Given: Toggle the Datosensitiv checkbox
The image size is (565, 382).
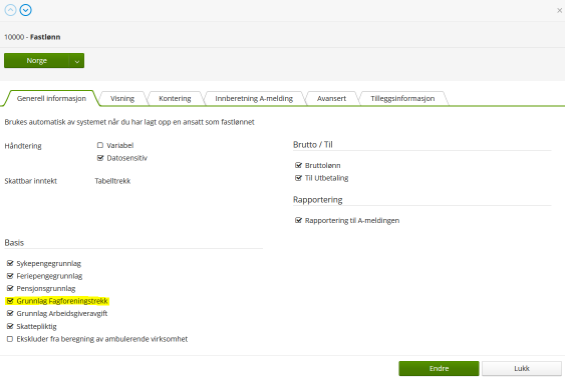Looking at the screenshot, I should coord(100,158).
